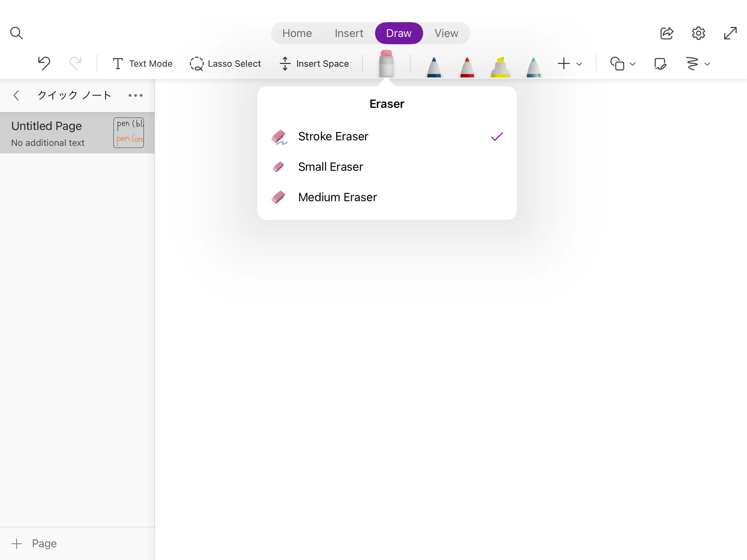Image resolution: width=747 pixels, height=560 pixels.
Task: Click the search magnifier icon
Action: click(x=16, y=33)
